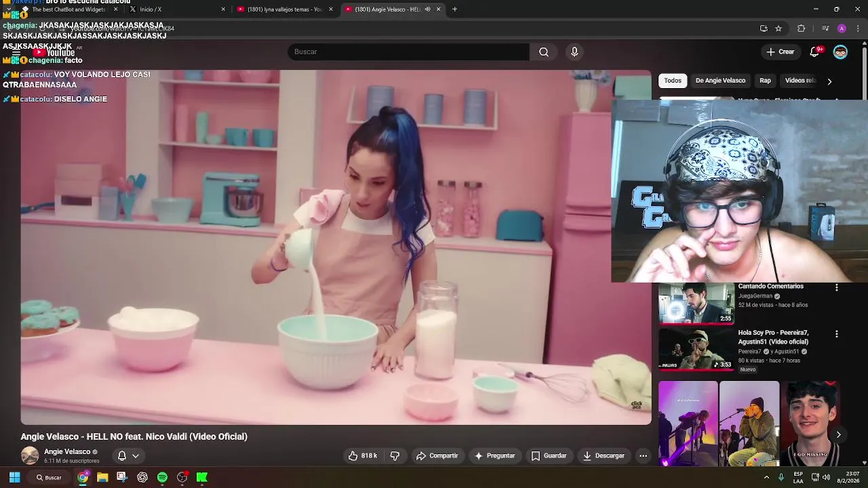This screenshot has height=488, width=868.
Task: Open the ESP LAA language indicator
Action: tap(798, 477)
